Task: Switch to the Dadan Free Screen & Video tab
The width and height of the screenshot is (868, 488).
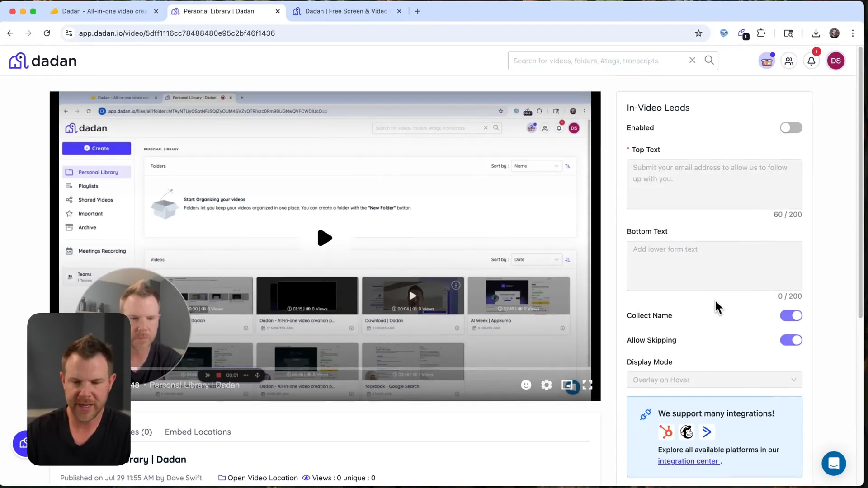Action: (x=346, y=11)
